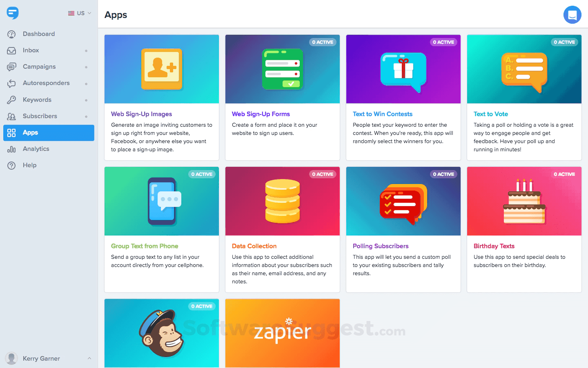Click the Web Sign-Up Images contact icon
This screenshot has width=588, height=368.
tap(162, 69)
